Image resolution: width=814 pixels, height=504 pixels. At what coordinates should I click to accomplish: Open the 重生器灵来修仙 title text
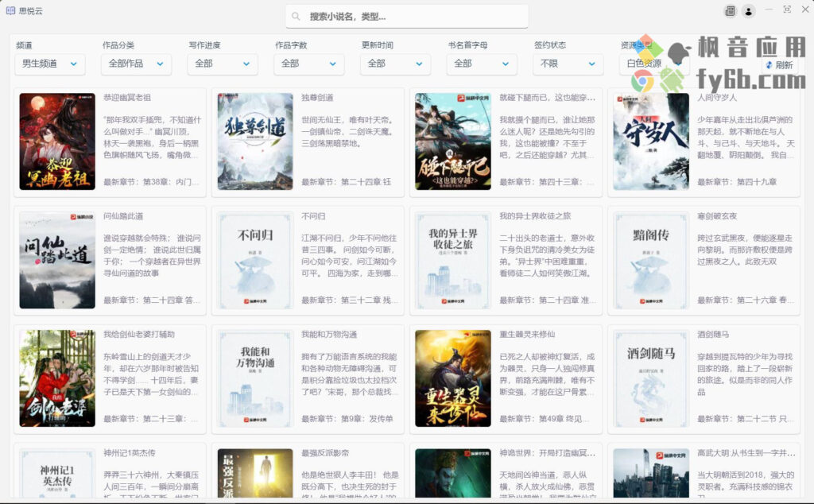(x=527, y=334)
